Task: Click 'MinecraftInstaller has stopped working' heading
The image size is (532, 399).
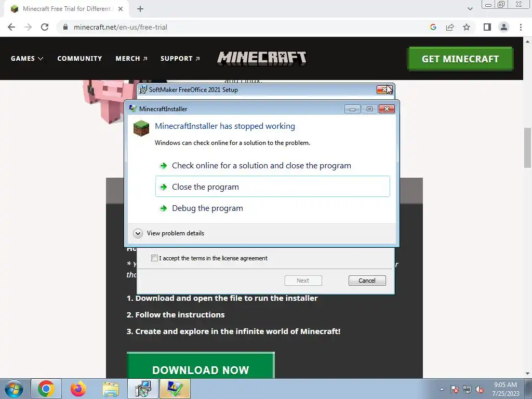Action: pyautogui.click(x=224, y=126)
